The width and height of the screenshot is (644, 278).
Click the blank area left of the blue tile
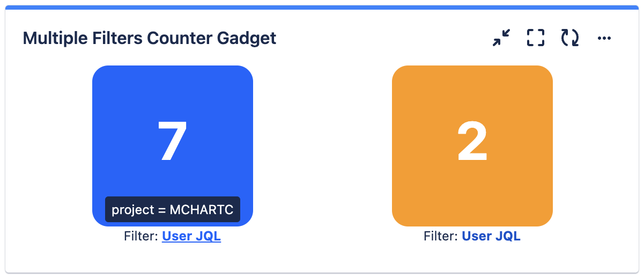(48, 145)
